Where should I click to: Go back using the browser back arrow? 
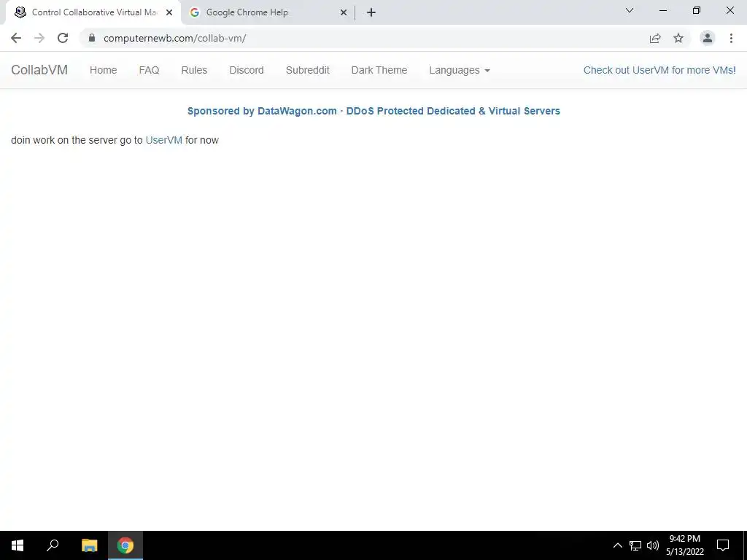[x=16, y=38]
